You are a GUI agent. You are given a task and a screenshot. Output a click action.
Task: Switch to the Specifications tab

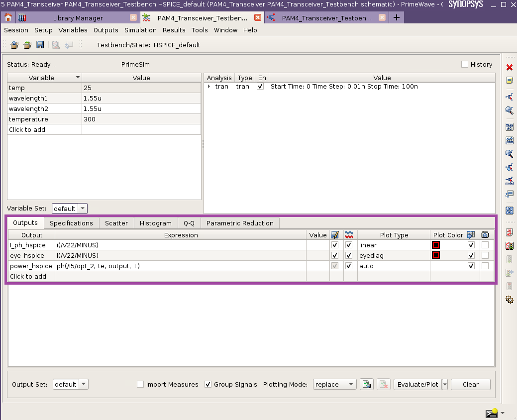tap(71, 223)
